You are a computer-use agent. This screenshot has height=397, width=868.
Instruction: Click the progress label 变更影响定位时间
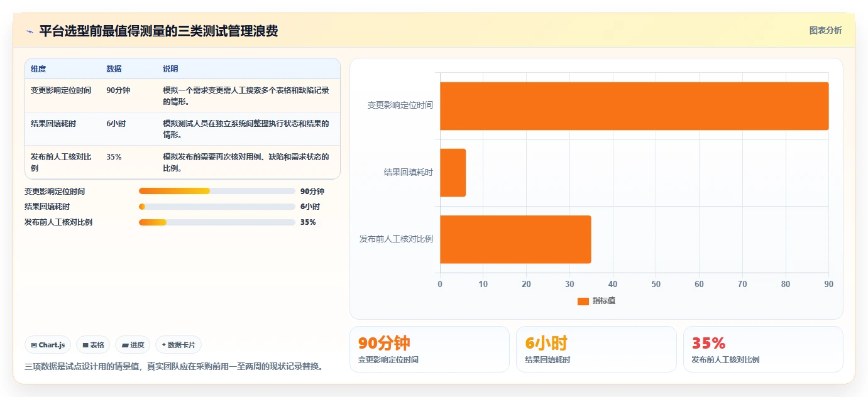click(55, 191)
